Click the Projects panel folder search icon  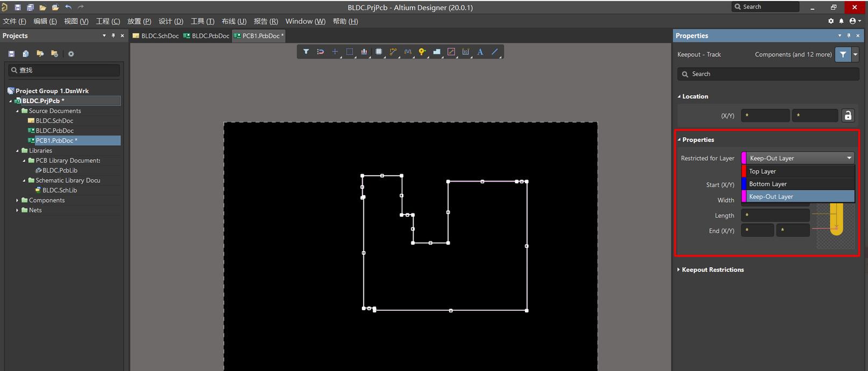point(40,54)
